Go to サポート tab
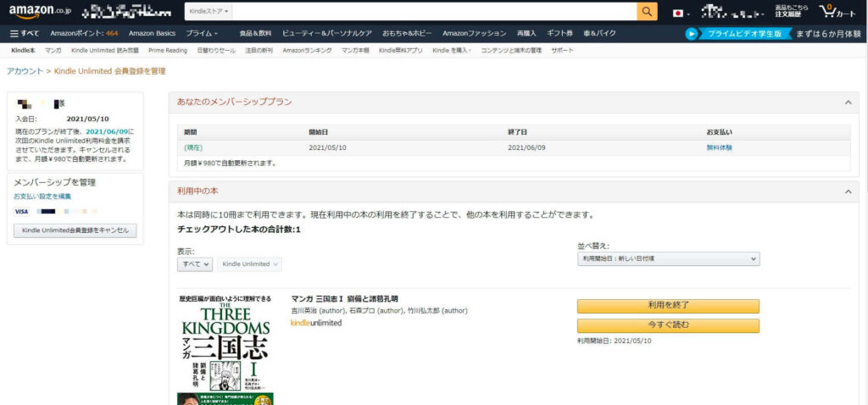868x405 pixels. [x=562, y=50]
